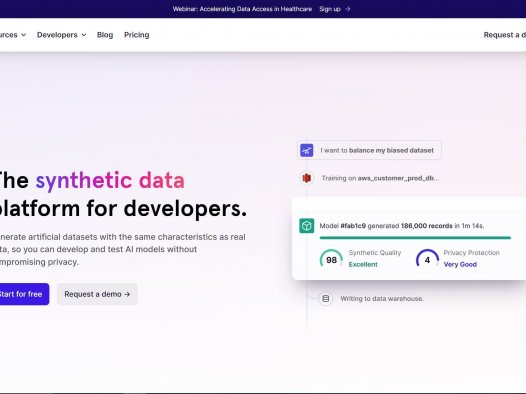This screenshot has height=394, width=526.
Task: Click the webinar announcement banner text
Action: (x=242, y=9)
